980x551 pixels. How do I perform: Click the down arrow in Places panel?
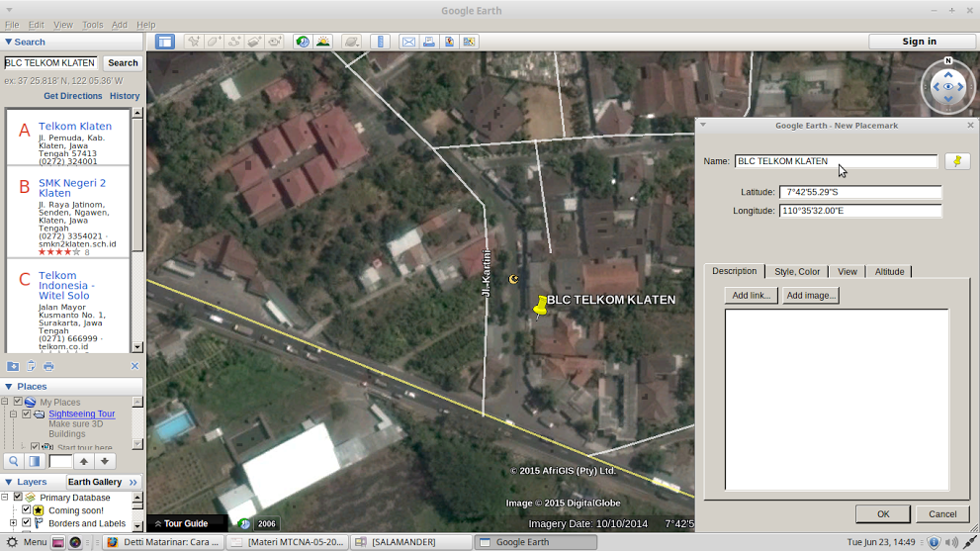pos(105,461)
